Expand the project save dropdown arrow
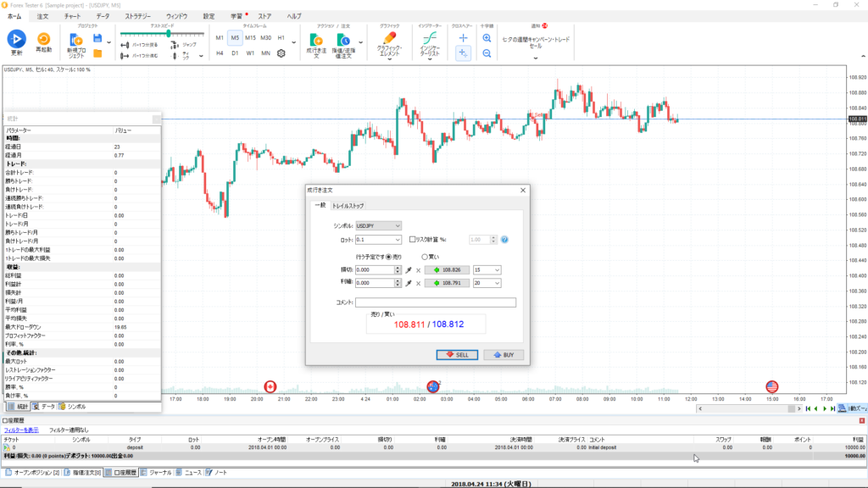This screenshot has width=868, height=488. tap(109, 42)
